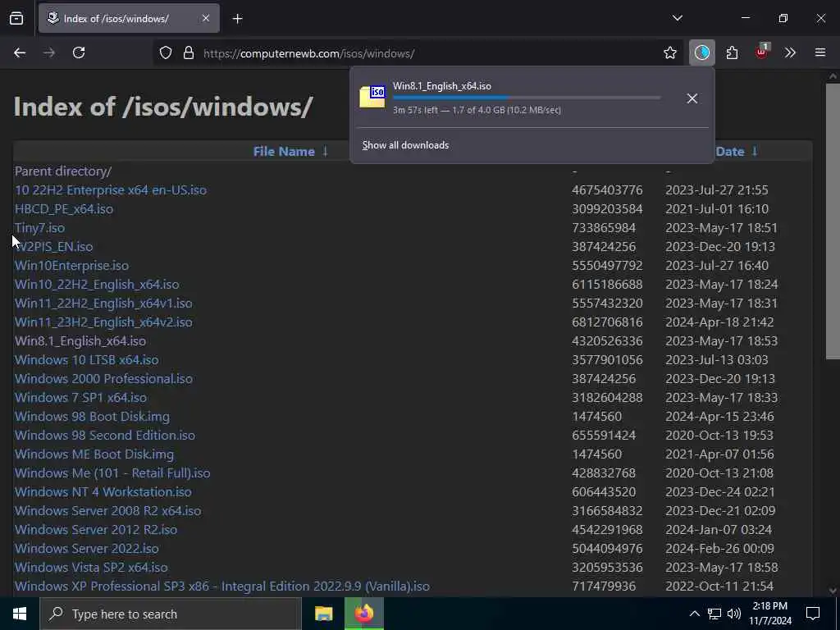Select the file size 4320526336
The width and height of the screenshot is (840, 630).
607,341
